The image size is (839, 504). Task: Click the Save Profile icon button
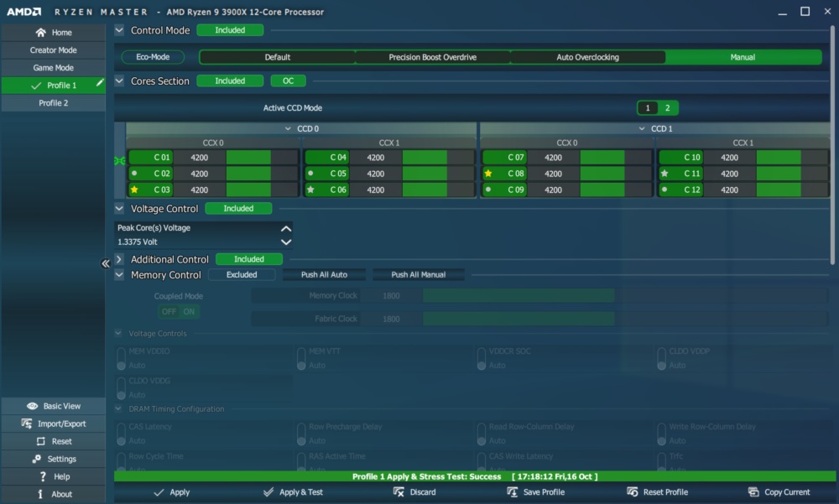(x=512, y=491)
